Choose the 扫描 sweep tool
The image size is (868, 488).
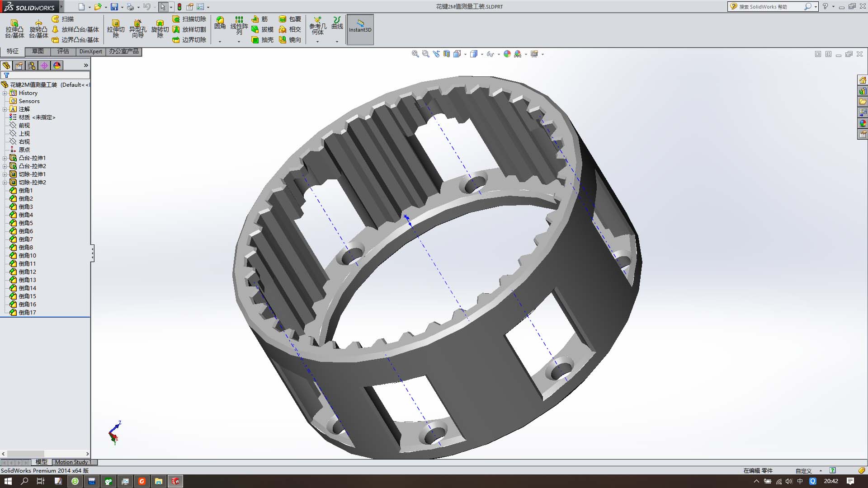[x=63, y=19]
